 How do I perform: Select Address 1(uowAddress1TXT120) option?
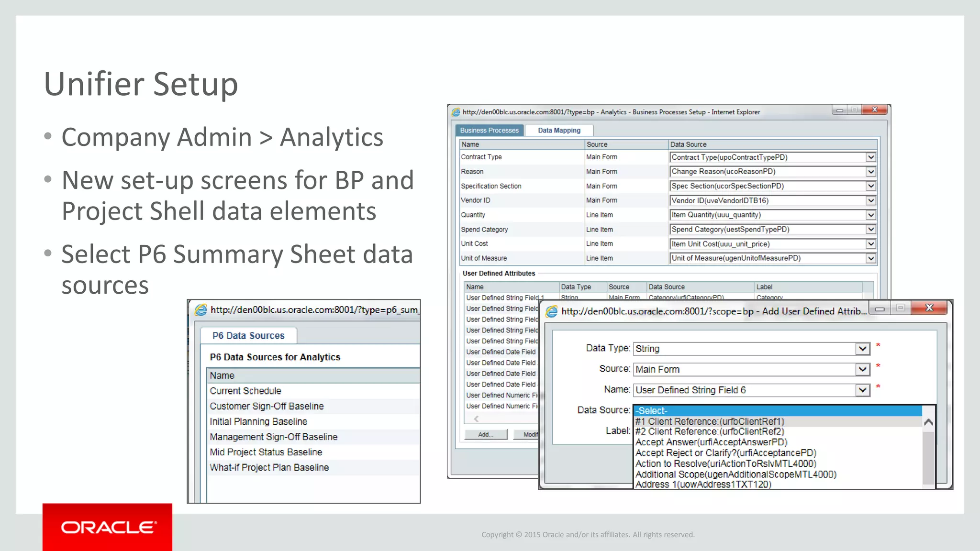click(778, 484)
